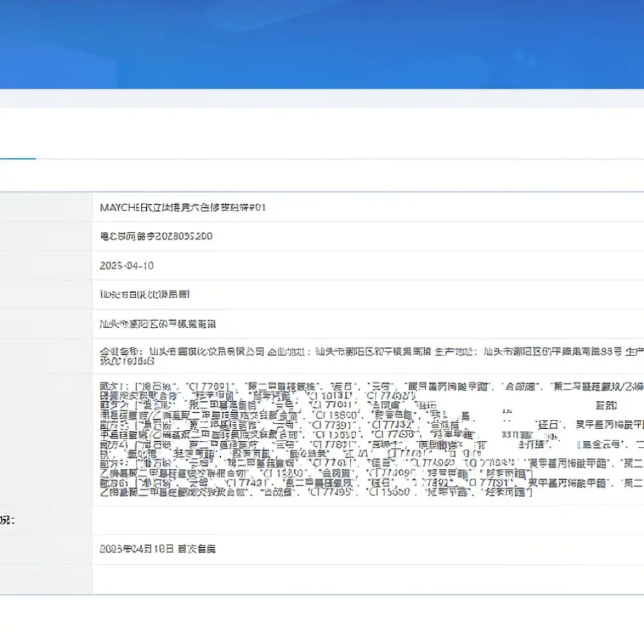The width and height of the screenshot is (644, 644).
Task: Click the product name starting with "MAYCHEER"
Action: (x=183, y=207)
